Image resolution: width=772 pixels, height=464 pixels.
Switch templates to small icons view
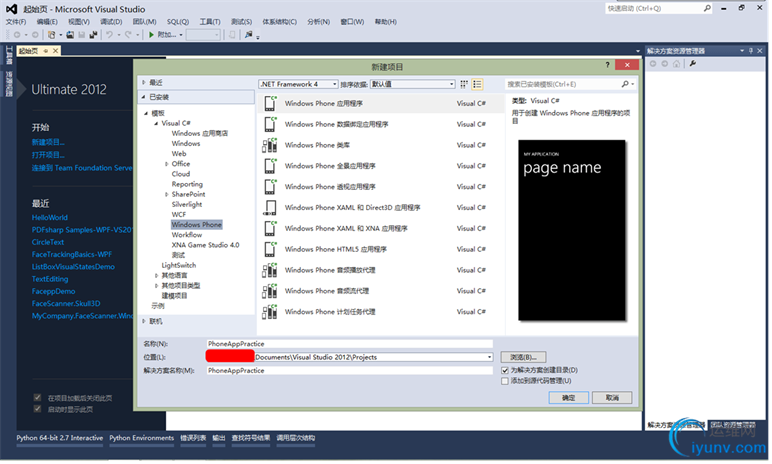point(464,84)
